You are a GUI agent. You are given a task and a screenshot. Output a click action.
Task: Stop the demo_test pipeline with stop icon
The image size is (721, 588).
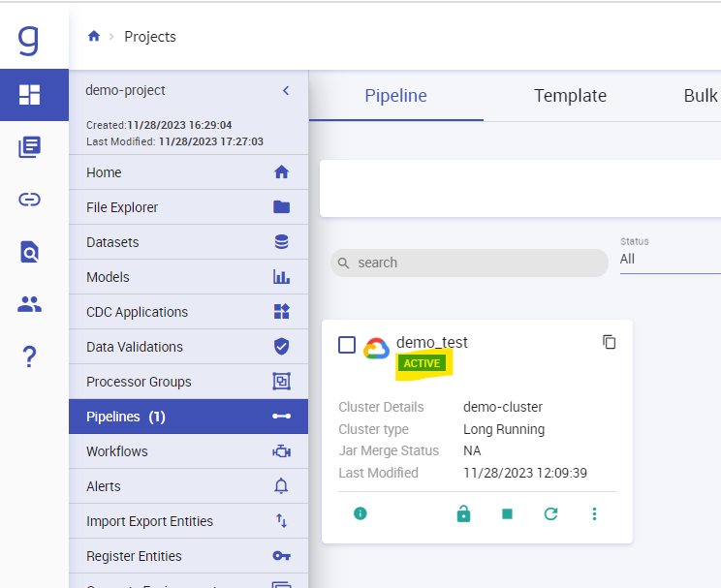click(507, 514)
